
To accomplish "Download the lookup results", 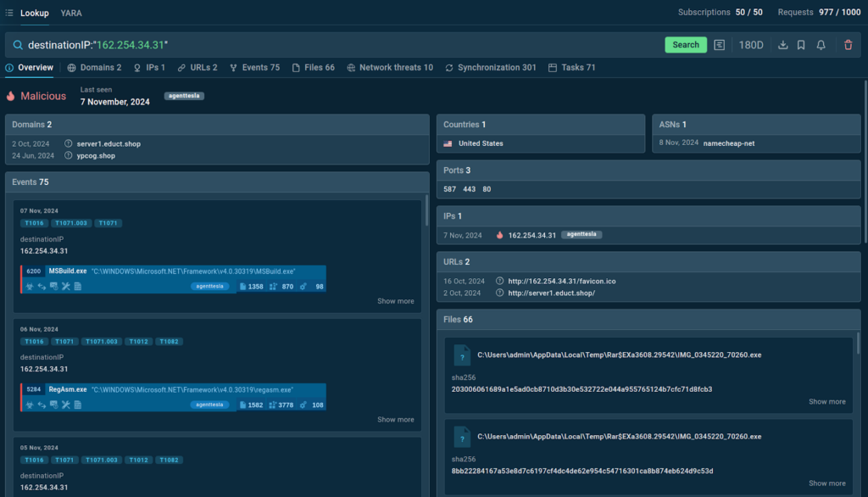I will tap(782, 45).
